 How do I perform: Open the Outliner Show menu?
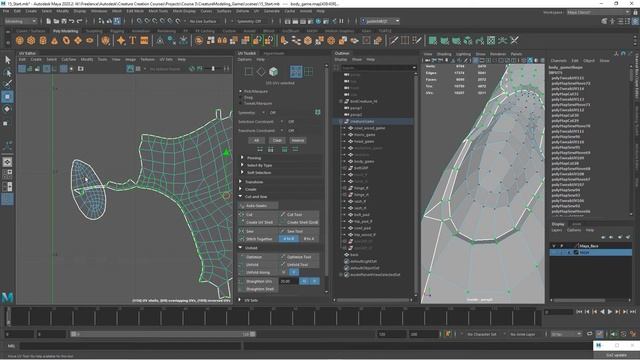tap(357, 60)
